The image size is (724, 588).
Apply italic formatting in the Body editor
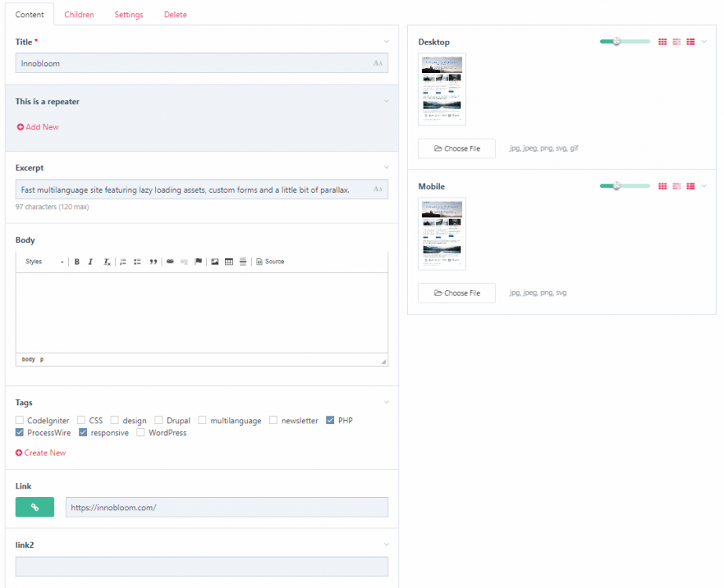pyautogui.click(x=90, y=261)
